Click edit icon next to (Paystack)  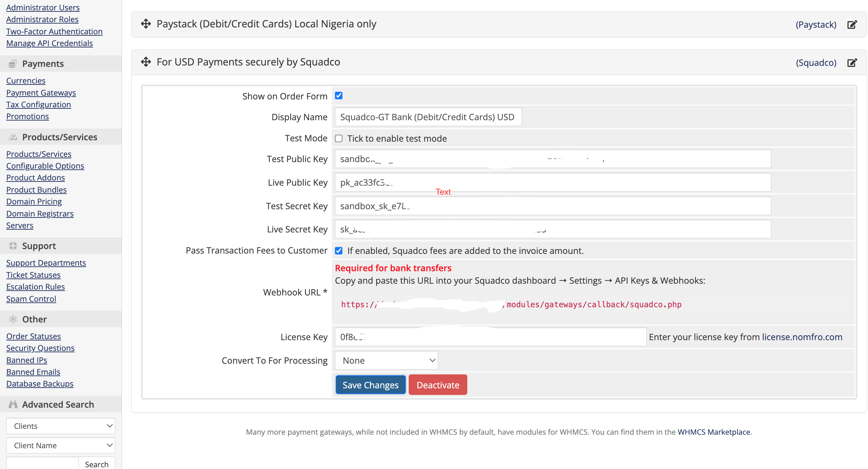pyautogui.click(x=852, y=25)
